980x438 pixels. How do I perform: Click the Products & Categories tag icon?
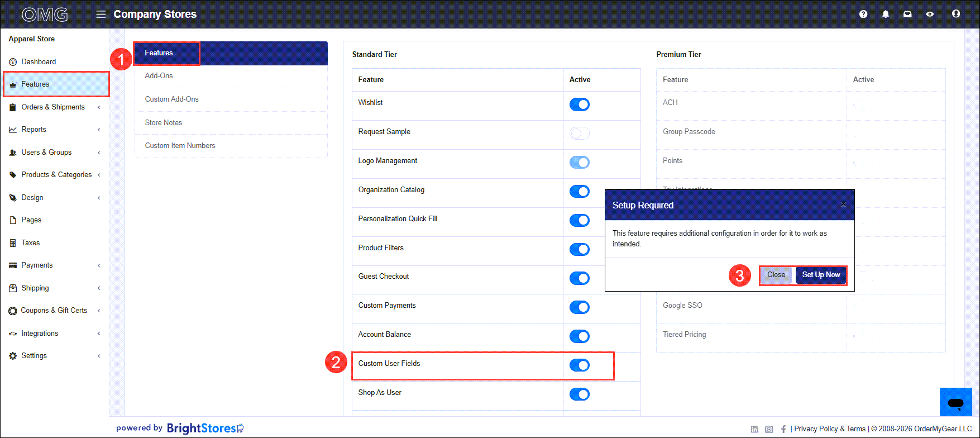[x=13, y=175]
